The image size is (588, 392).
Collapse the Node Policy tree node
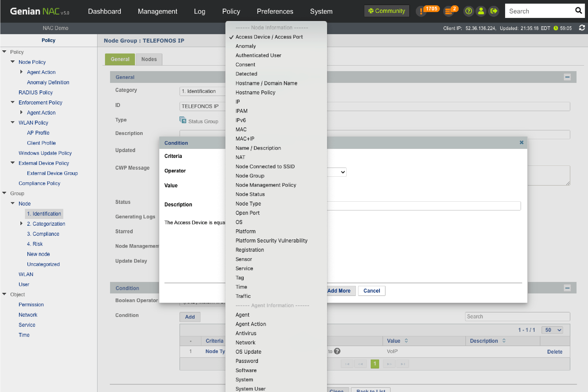[x=13, y=62]
